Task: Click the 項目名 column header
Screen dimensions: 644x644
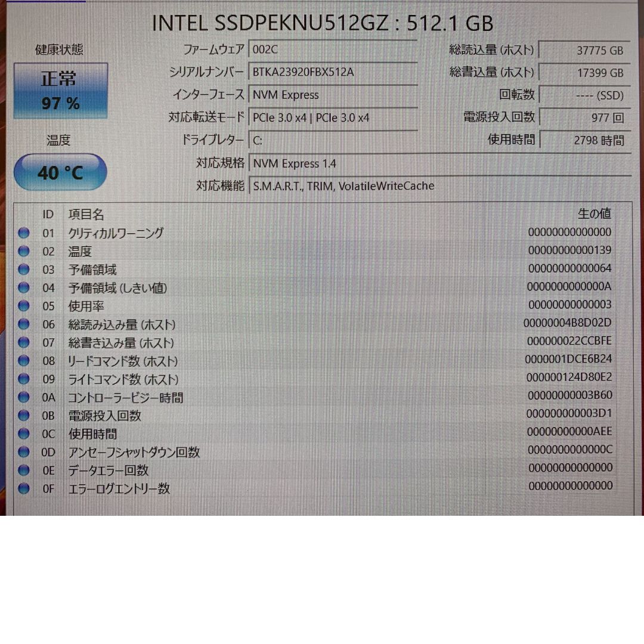Action: (86, 215)
